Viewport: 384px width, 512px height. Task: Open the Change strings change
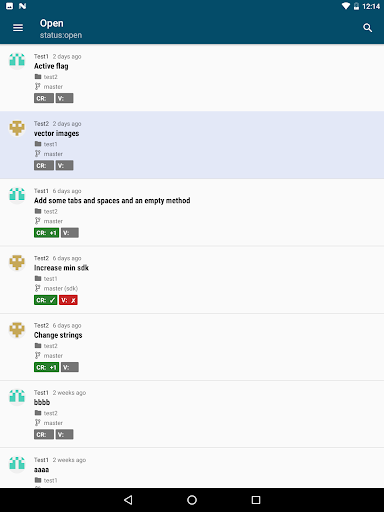click(192, 347)
